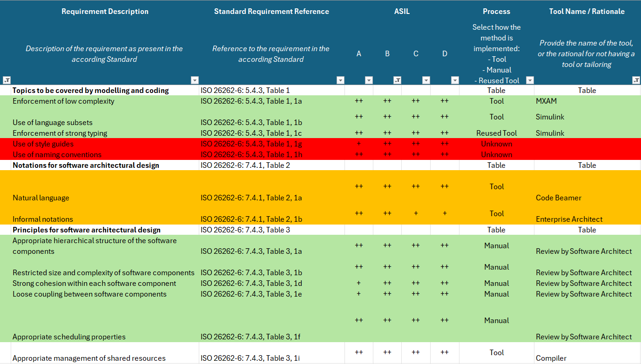Select the red Use of style guides cell

43,144
